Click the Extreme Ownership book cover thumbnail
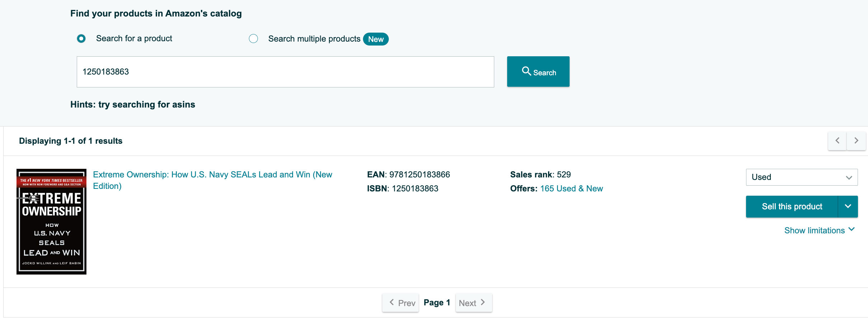 pyautogui.click(x=52, y=221)
